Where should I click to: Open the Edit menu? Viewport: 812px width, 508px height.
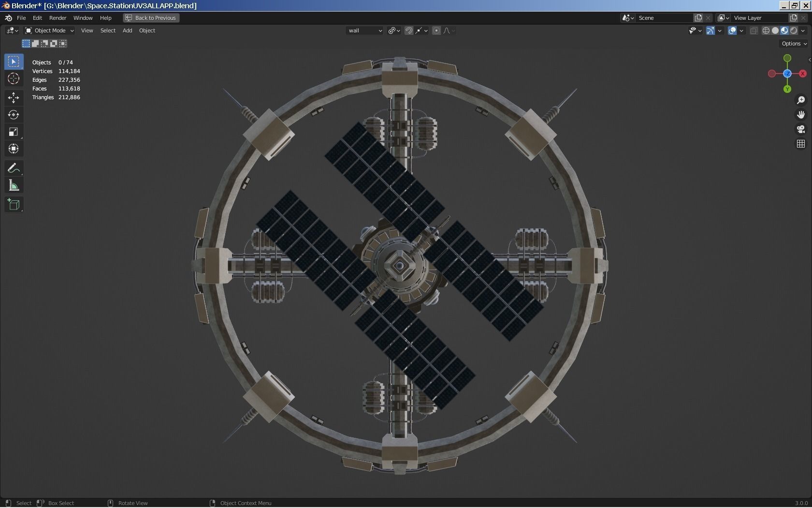click(37, 18)
